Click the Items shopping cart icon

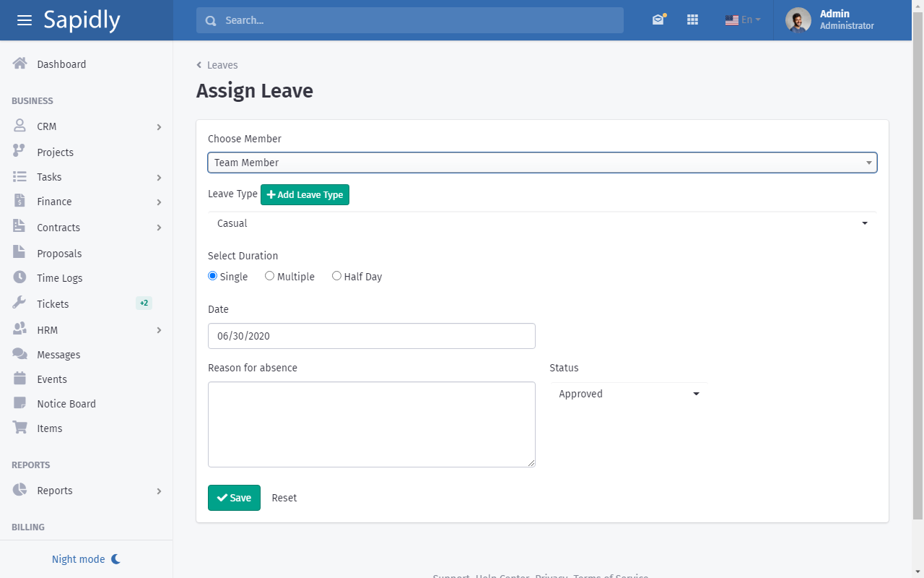20,428
